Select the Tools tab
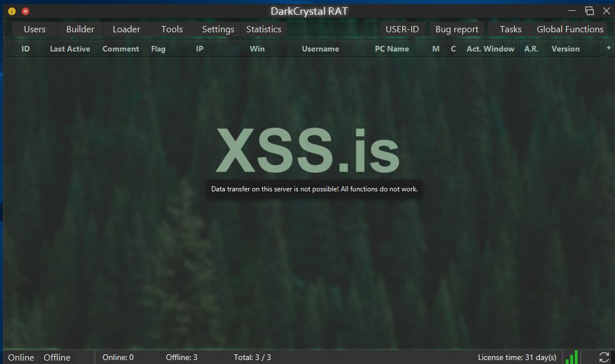 [x=172, y=29]
